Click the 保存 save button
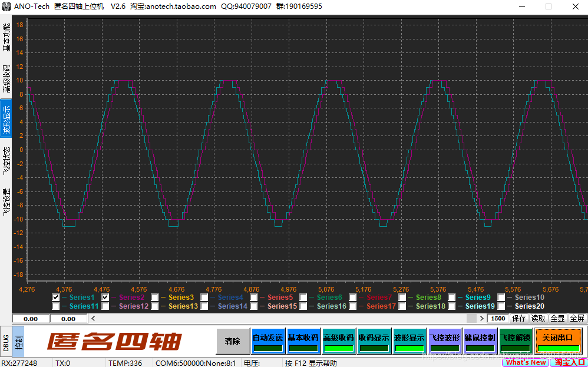 [x=519, y=319]
